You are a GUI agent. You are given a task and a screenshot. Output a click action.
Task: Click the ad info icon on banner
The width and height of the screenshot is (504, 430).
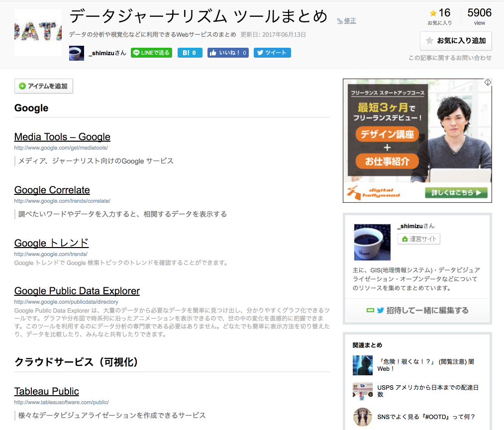coord(488,83)
